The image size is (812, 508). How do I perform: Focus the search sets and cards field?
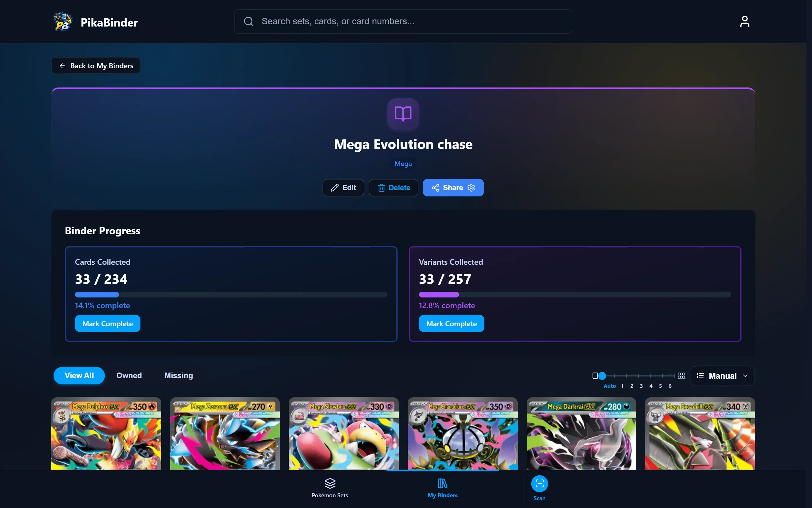click(403, 21)
